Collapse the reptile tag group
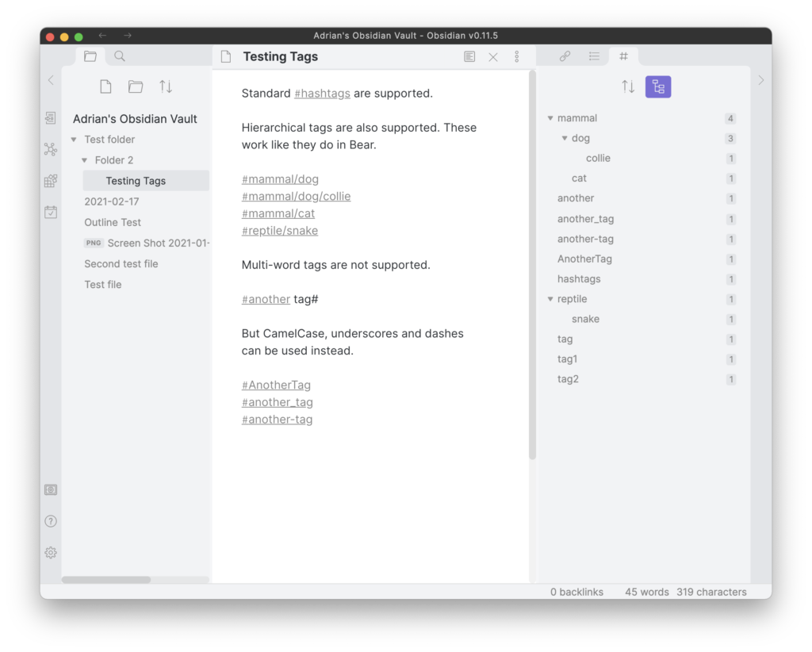812x652 pixels. [x=550, y=299]
